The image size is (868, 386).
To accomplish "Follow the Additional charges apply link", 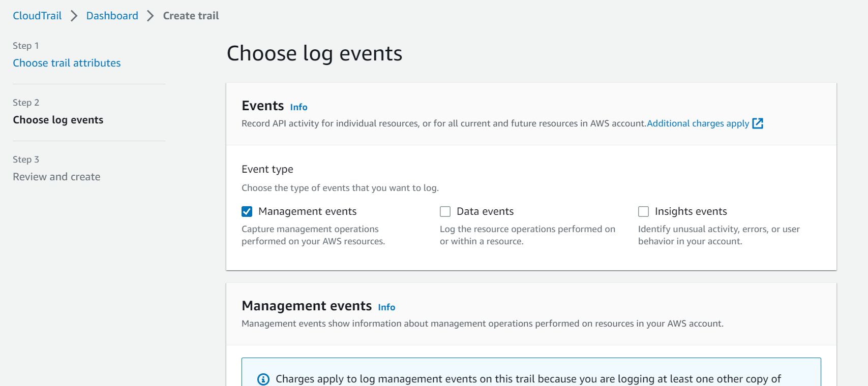I will click(x=698, y=123).
